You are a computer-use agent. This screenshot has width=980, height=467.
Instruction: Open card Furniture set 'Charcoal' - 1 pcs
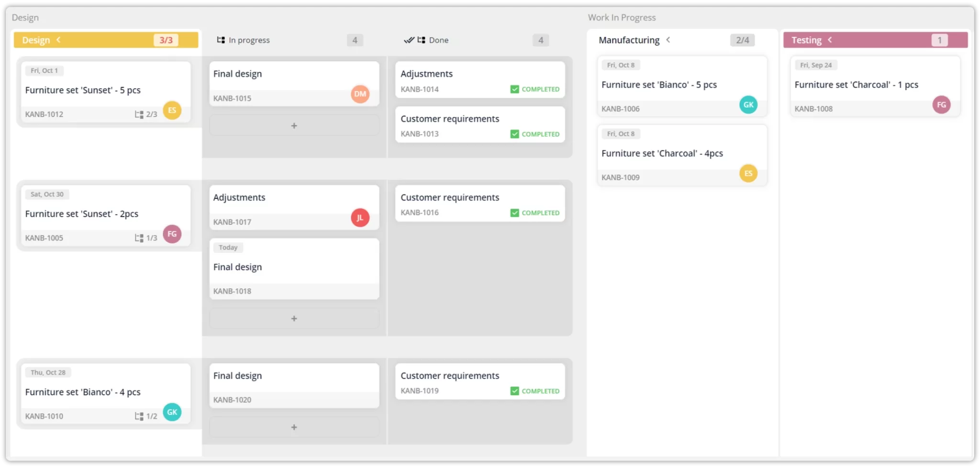click(x=875, y=86)
